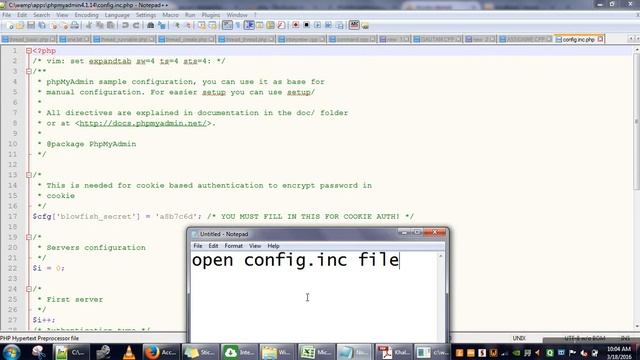
Task: Open the File menu in Untitled Notepad
Action: [x=198, y=246]
